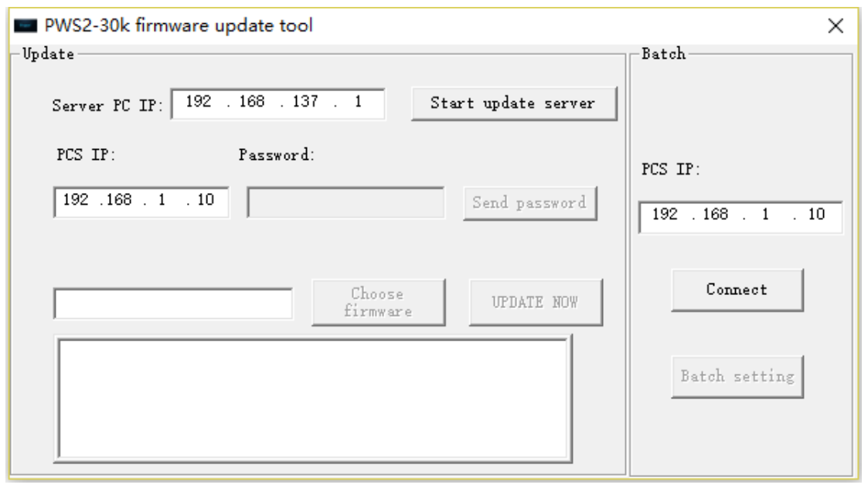Focus the PCS IP field in Batch group
868x488 pixels.
point(740,217)
